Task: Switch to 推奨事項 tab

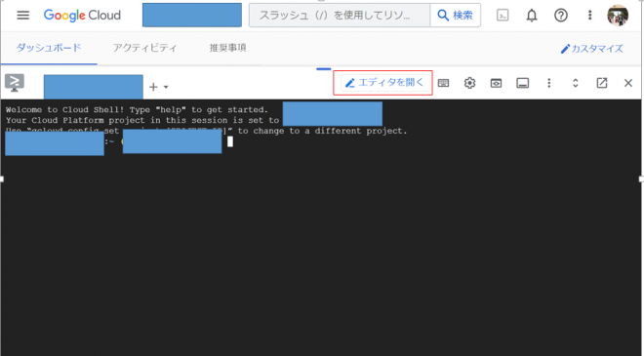Action: point(227,48)
